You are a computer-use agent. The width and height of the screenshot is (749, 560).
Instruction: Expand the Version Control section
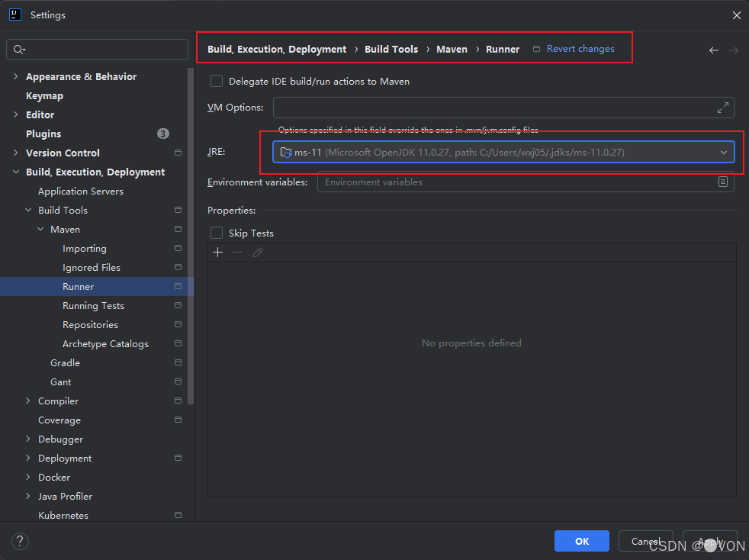coord(16,153)
